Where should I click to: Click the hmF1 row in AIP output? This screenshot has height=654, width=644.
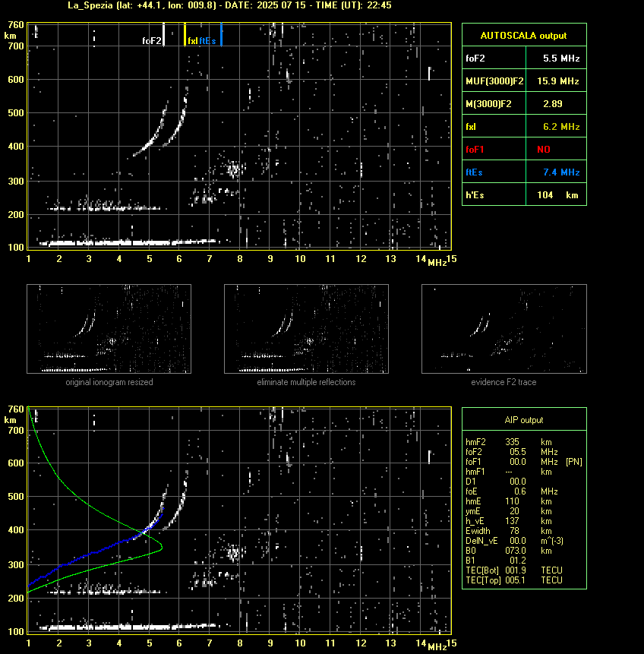click(x=509, y=472)
